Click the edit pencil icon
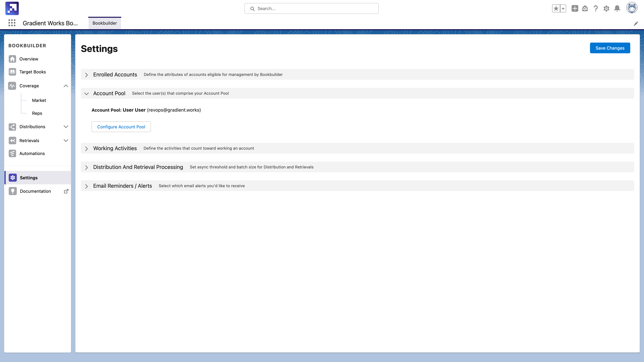This screenshot has height=362, width=644. [x=636, y=23]
